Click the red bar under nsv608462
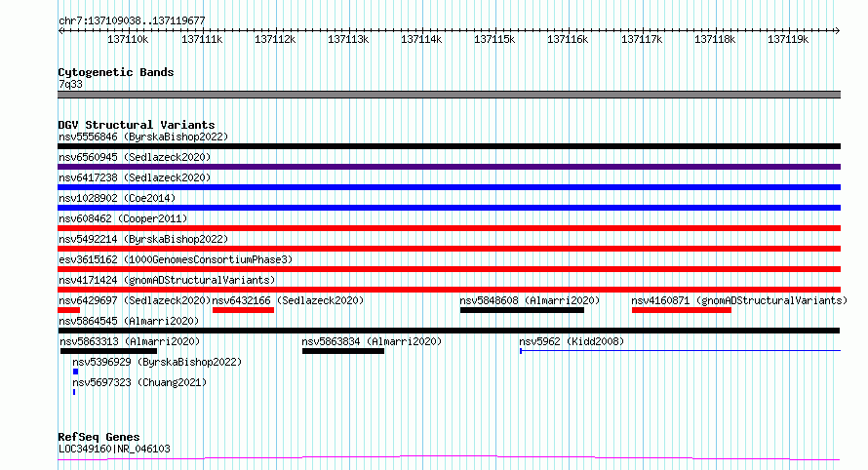The image size is (868, 470). (449, 228)
